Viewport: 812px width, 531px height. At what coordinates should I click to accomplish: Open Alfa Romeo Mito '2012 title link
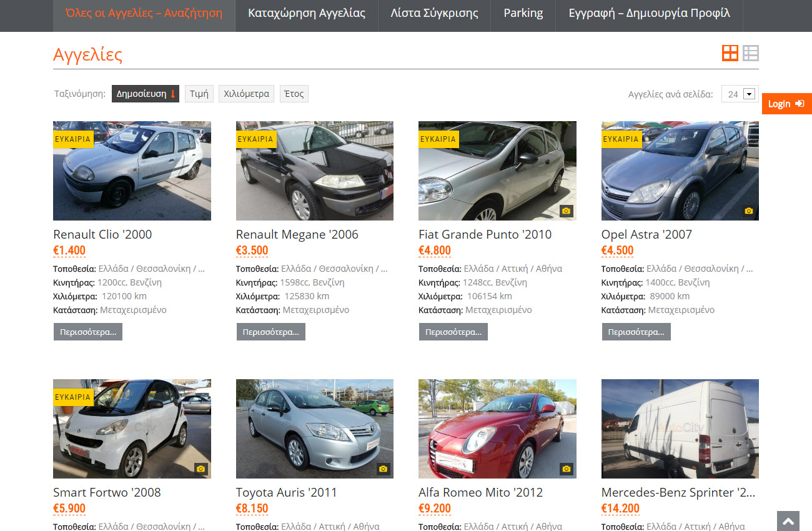(480, 492)
